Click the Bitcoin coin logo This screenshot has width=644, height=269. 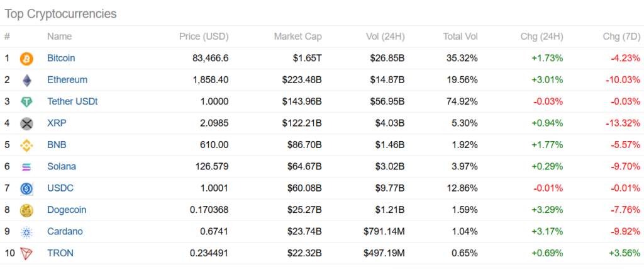coord(26,59)
